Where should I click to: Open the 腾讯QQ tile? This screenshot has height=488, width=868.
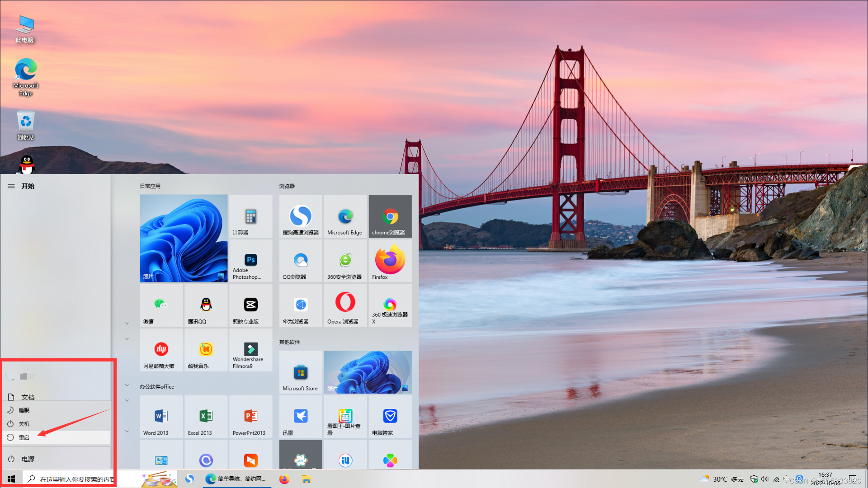point(206,305)
